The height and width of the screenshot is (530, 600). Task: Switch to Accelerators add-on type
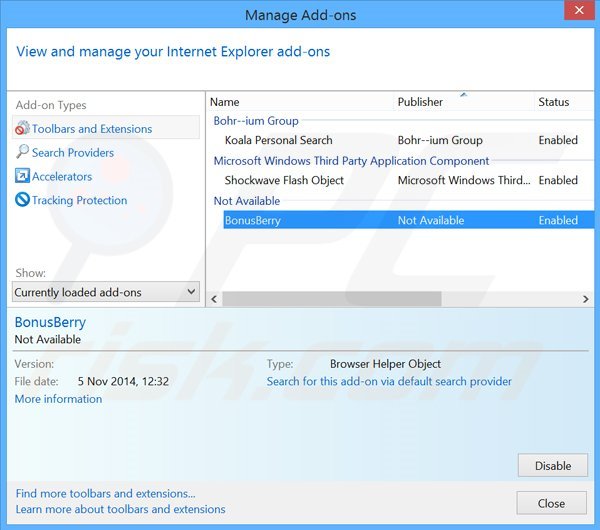coord(62,176)
